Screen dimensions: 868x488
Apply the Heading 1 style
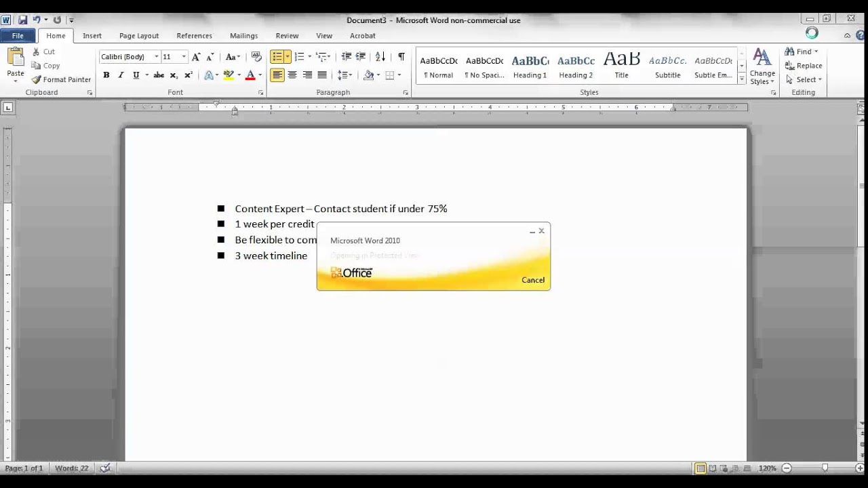[x=530, y=66]
